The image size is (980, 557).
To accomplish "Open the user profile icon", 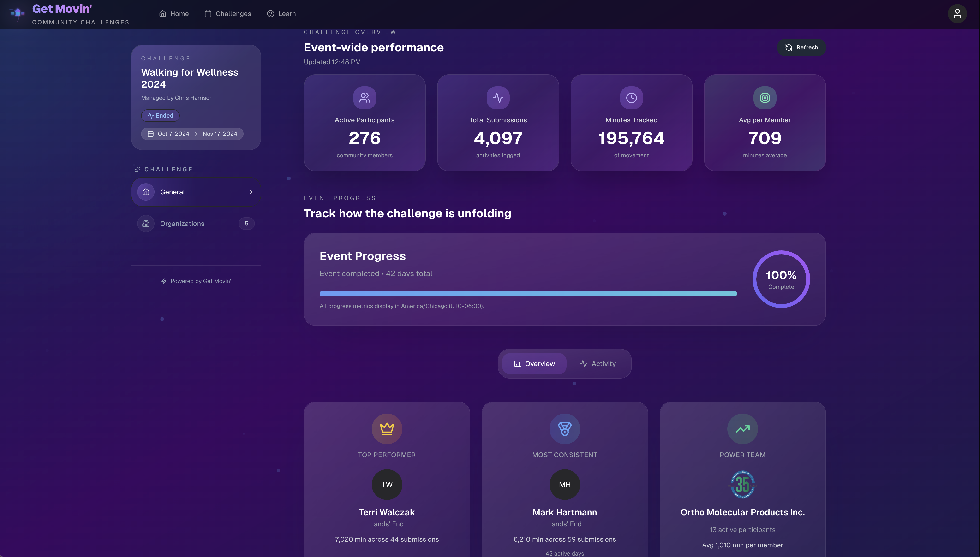I will 957,13.
